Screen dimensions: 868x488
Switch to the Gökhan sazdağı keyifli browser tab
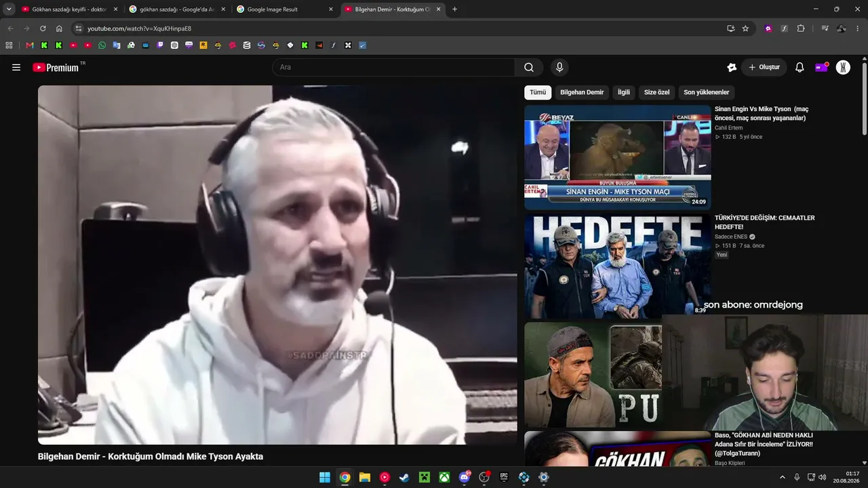click(x=68, y=9)
